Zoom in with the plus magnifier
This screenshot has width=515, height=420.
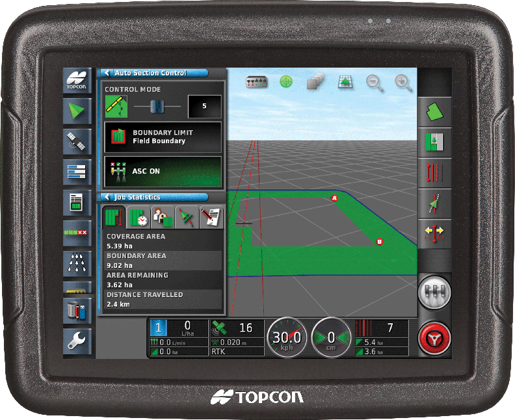point(403,83)
